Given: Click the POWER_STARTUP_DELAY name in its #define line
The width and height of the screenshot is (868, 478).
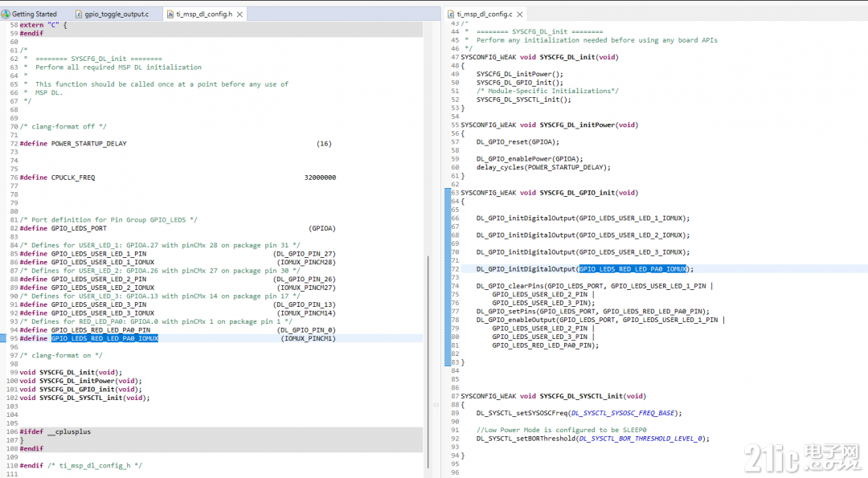Looking at the screenshot, I should 89,143.
